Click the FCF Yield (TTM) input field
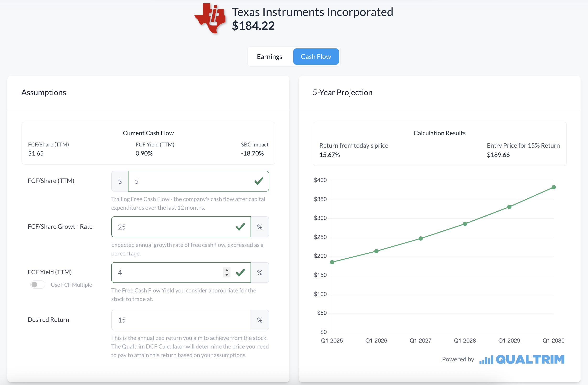Screen dimensions: 588x385 (181, 272)
